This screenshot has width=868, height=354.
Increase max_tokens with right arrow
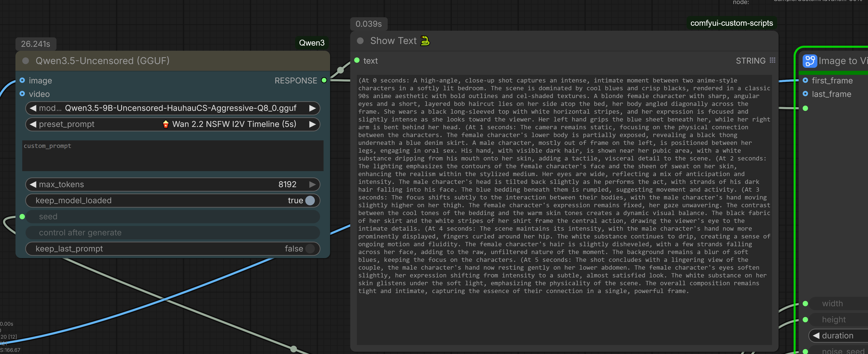[312, 184]
